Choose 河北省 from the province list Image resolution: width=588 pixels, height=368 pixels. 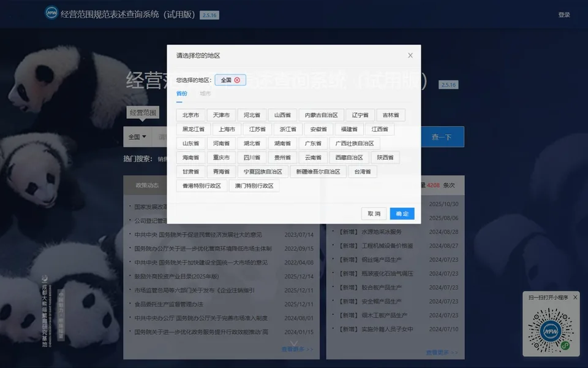click(252, 115)
